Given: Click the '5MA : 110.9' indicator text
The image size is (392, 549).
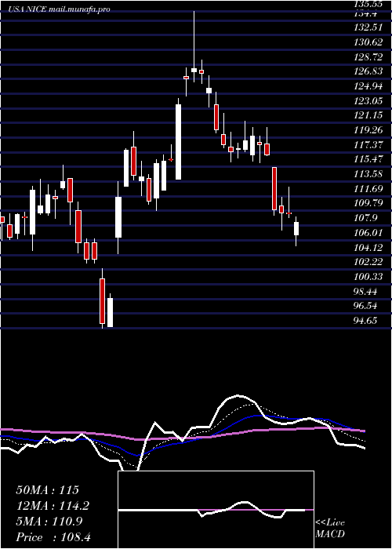Looking at the screenshot, I should [49, 522].
